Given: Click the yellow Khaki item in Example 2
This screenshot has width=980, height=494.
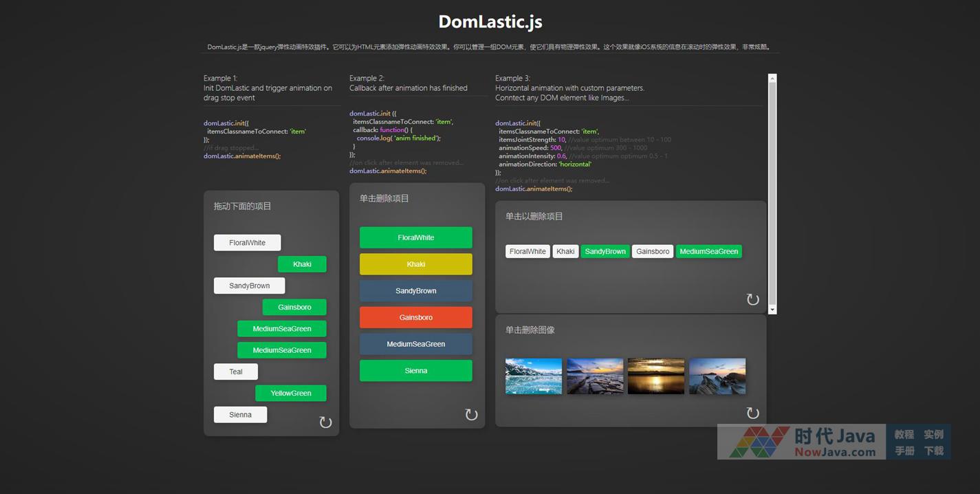Looking at the screenshot, I should point(415,264).
